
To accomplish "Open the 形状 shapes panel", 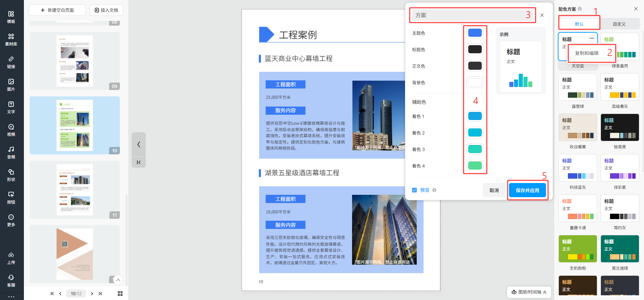I will click(11, 175).
